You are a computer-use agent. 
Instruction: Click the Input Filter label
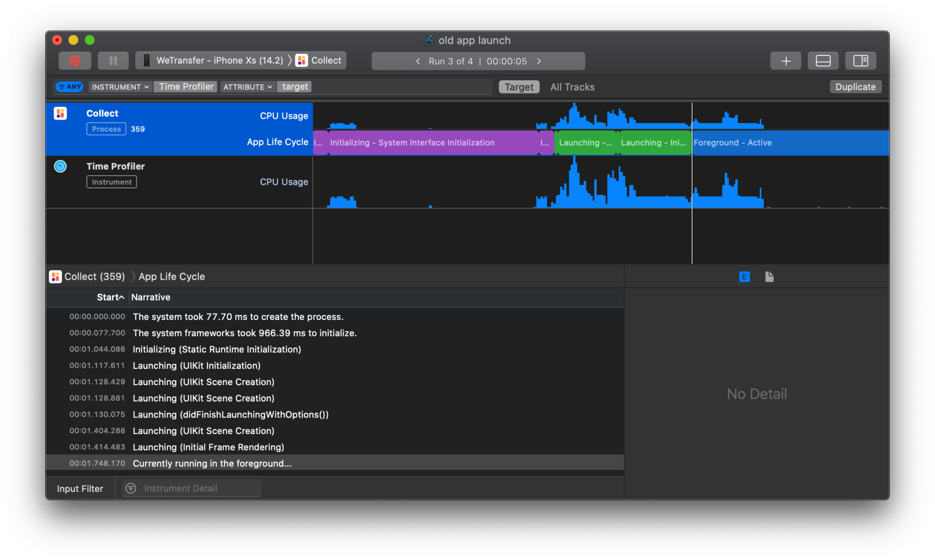pyautogui.click(x=80, y=489)
